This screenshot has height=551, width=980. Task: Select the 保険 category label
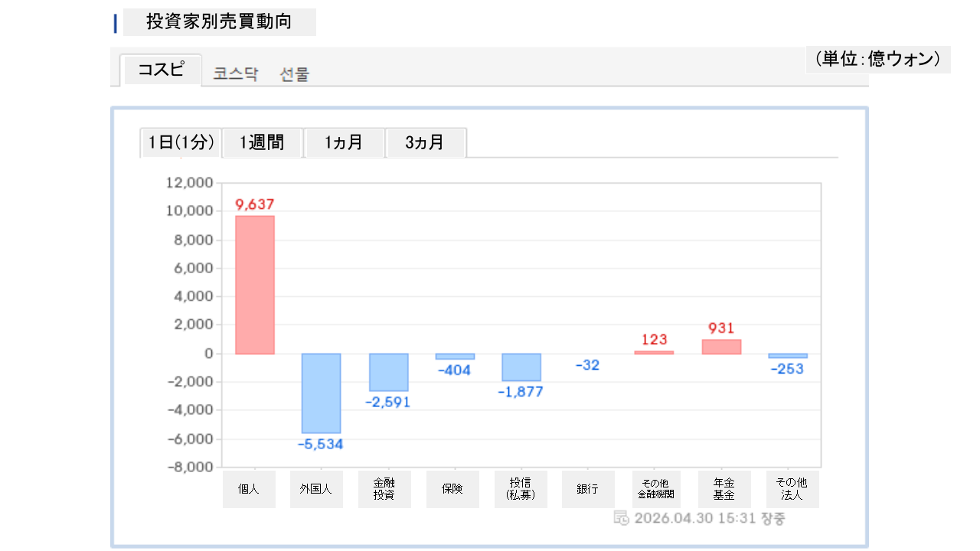point(452,489)
